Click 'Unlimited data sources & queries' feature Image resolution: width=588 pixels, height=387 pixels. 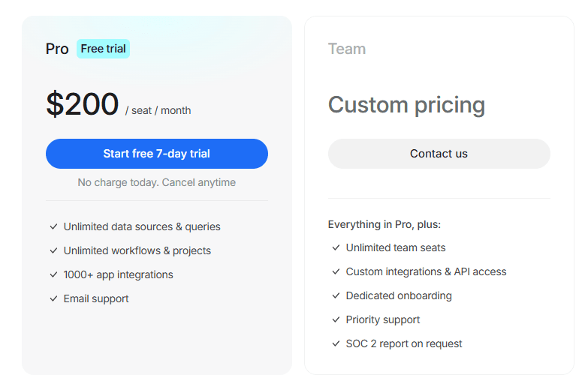[142, 226]
